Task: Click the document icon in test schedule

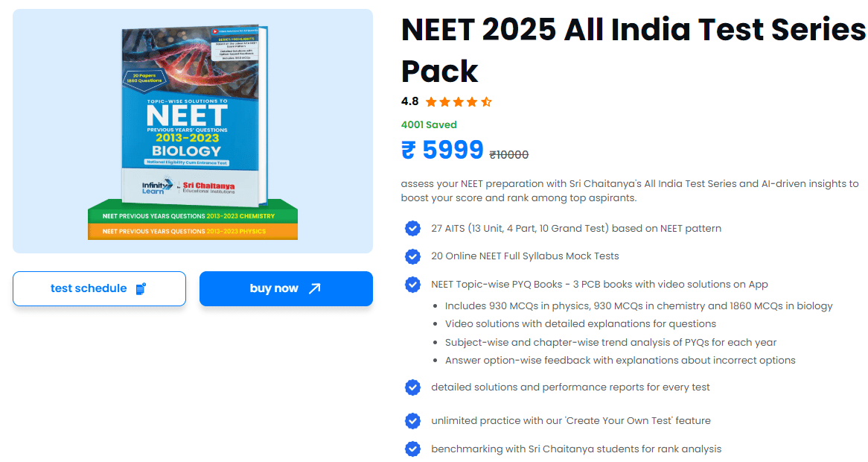Action: click(141, 288)
